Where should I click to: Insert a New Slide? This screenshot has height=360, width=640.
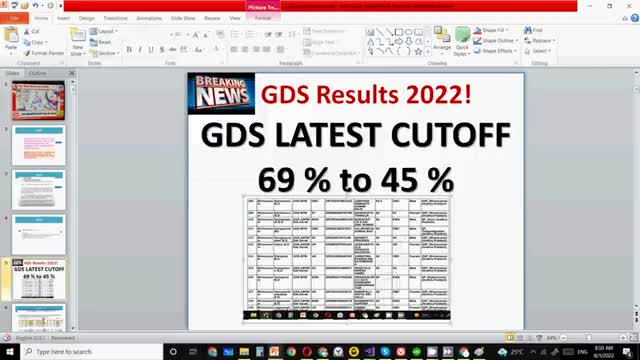click(78, 42)
